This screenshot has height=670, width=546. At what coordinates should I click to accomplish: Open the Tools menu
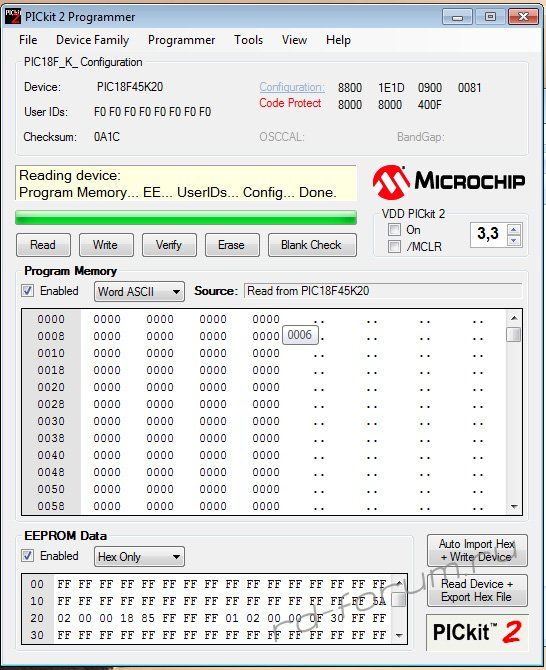pos(249,40)
